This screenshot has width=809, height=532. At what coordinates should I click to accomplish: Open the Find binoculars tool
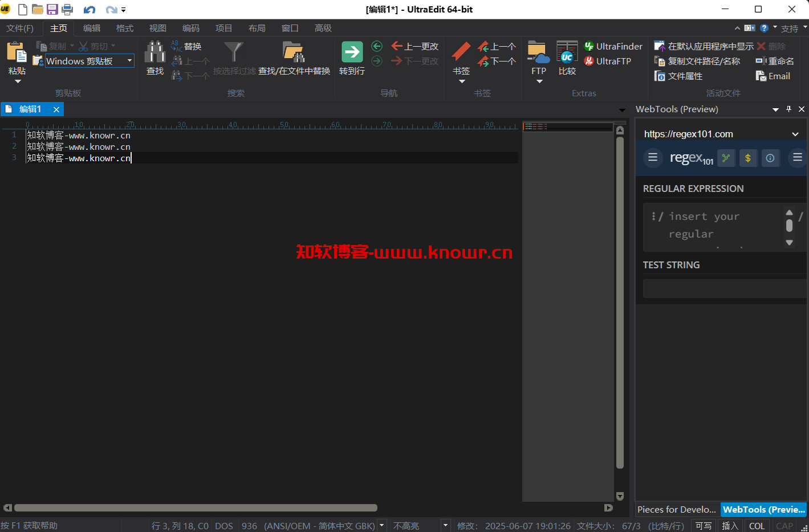coord(155,52)
